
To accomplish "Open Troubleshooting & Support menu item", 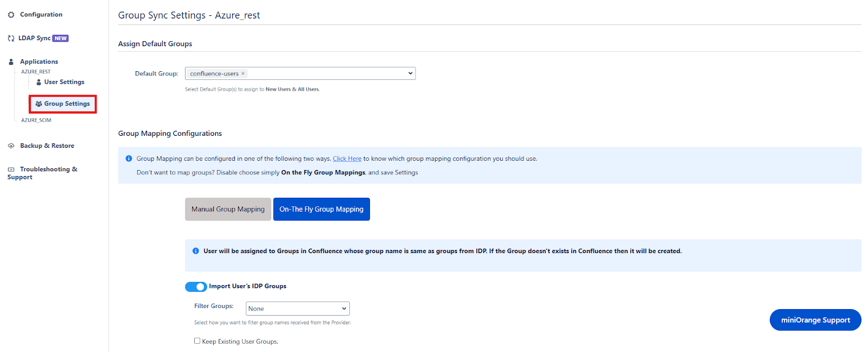I will [x=42, y=173].
